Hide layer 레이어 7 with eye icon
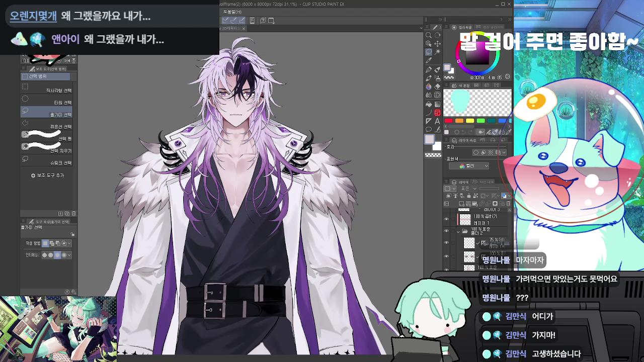This screenshot has width=644, height=362. (446, 219)
